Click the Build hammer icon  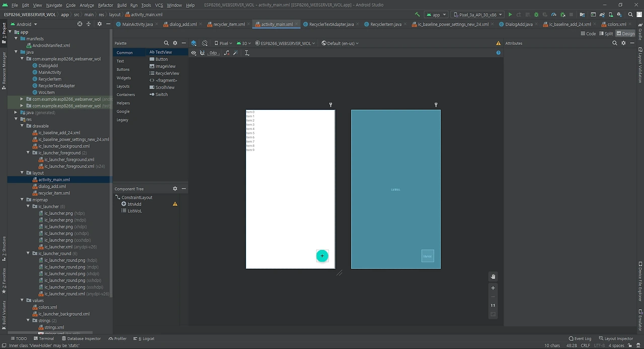[417, 15]
